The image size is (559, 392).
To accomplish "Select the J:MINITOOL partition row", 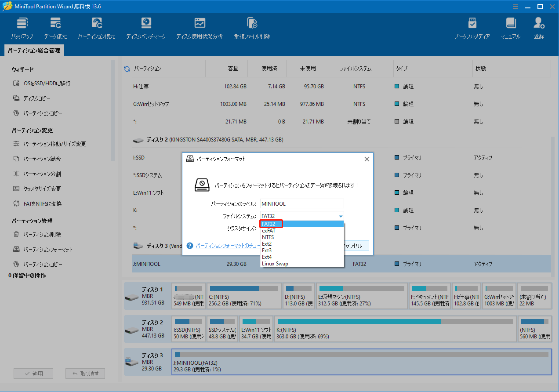I will coord(341,264).
